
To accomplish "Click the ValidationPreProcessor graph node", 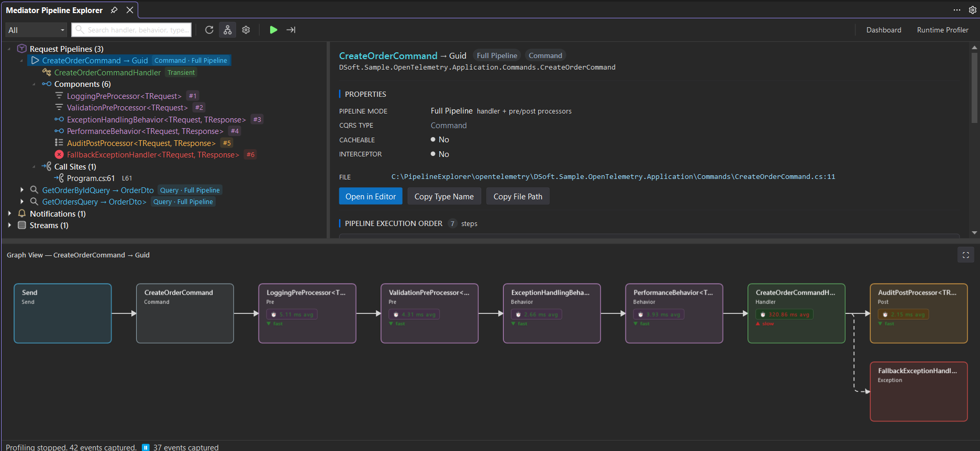I will pos(429,313).
